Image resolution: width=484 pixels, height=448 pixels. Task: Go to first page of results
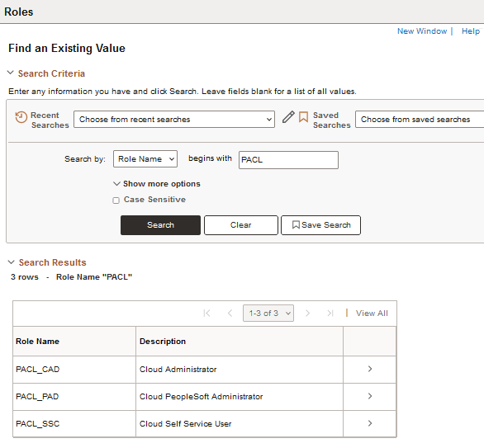point(206,314)
